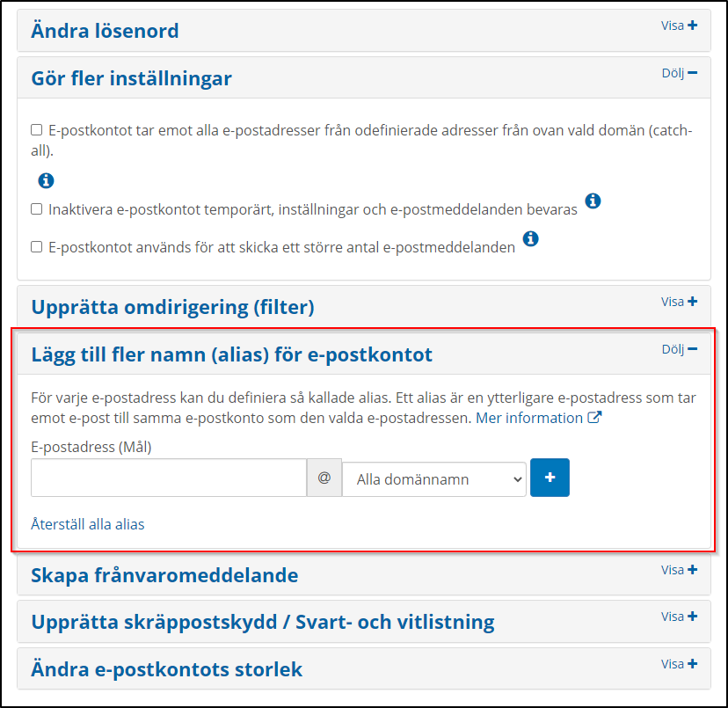728x708 pixels.
Task: Check Inaktivera e-postkontot temporärt checkbox
Action: point(37,209)
